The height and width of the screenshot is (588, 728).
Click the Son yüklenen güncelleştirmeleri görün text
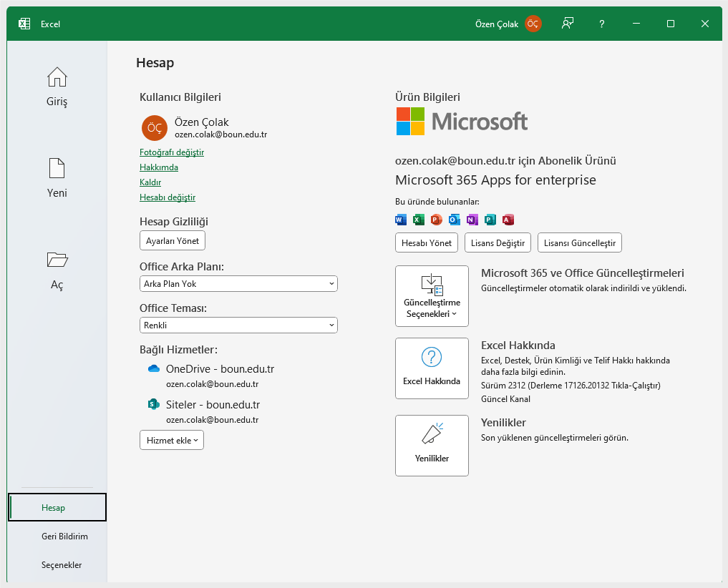pyautogui.click(x=555, y=438)
